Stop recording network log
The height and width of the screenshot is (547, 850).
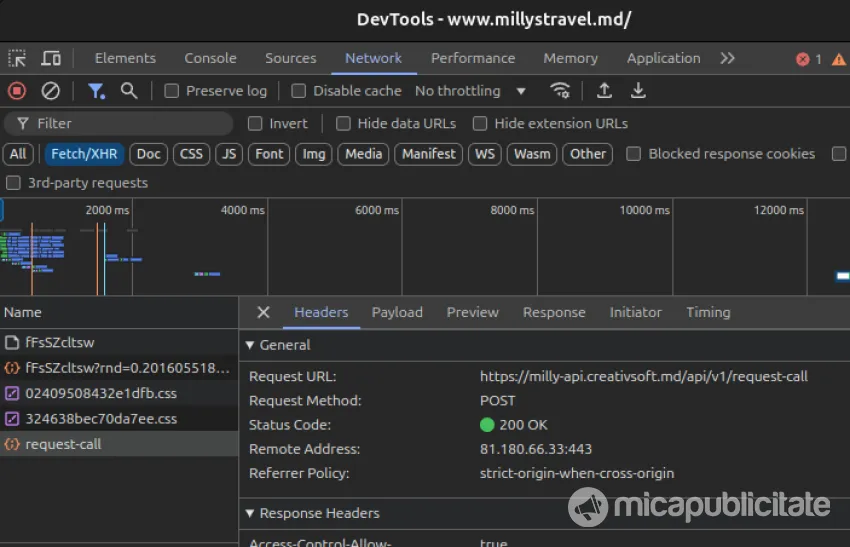pyautogui.click(x=17, y=91)
